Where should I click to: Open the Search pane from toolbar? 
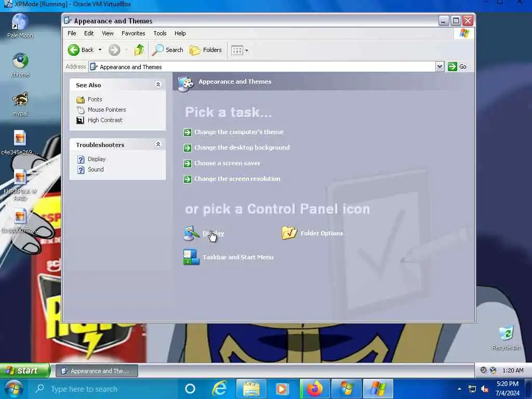tap(168, 50)
